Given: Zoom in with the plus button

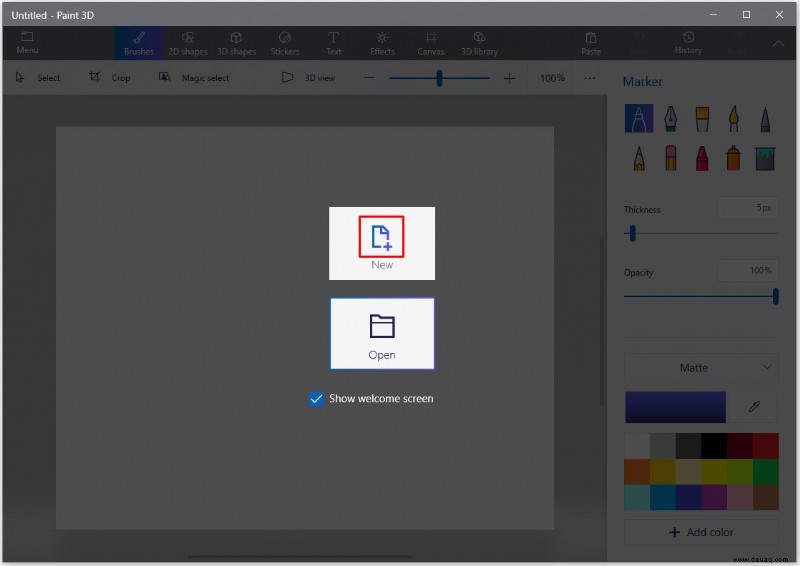Looking at the screenshot, I should click(509, 78).
